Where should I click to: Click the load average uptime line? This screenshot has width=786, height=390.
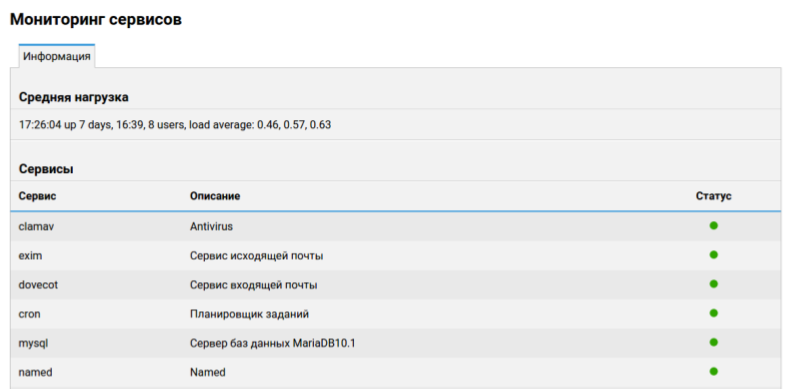pyautogui.click(x=175, y=124)
